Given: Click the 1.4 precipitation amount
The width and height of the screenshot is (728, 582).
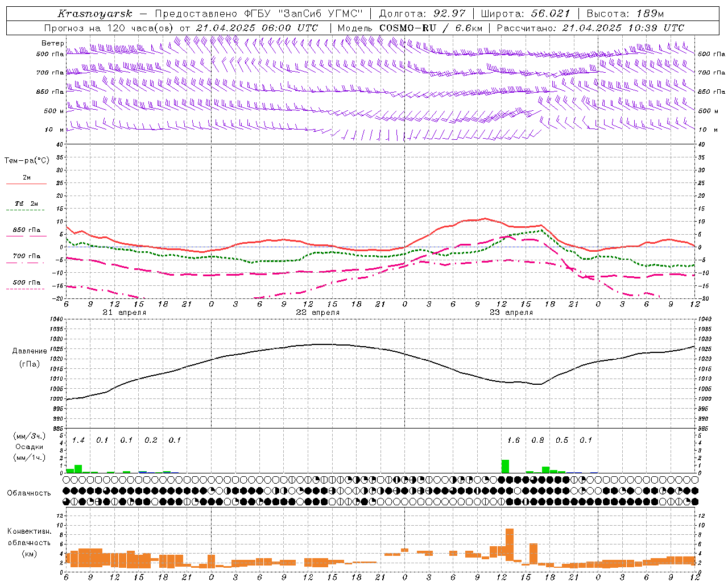Looking at the screenshot, I should pos(78,440).
